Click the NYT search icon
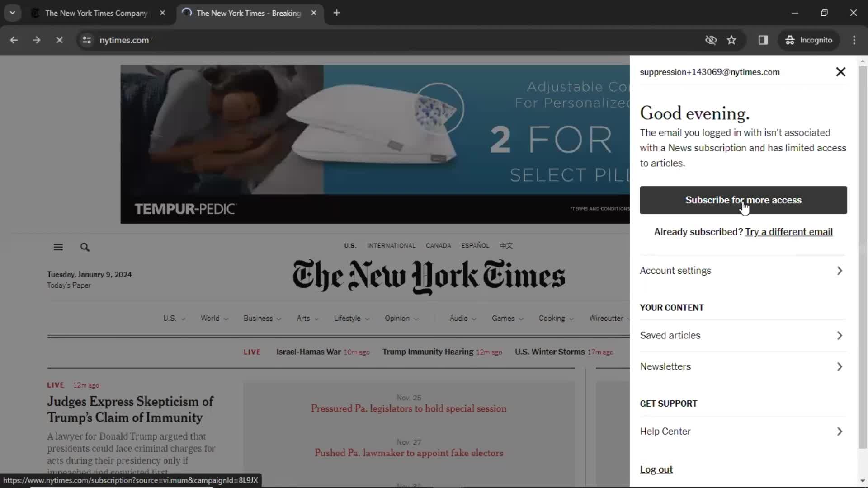 (85, 247)
